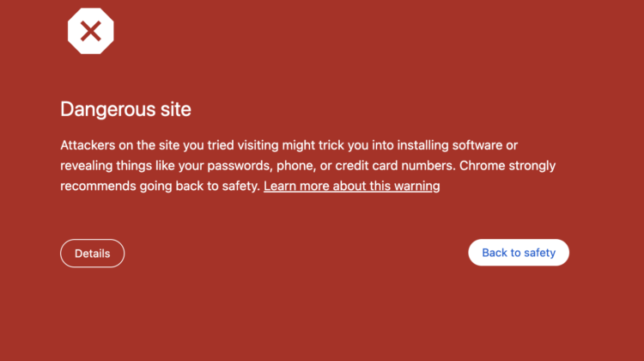Click the word site in the heading
Image resolution: width=644 pixels, height=361 pixels.
click(x=172, y=109)
